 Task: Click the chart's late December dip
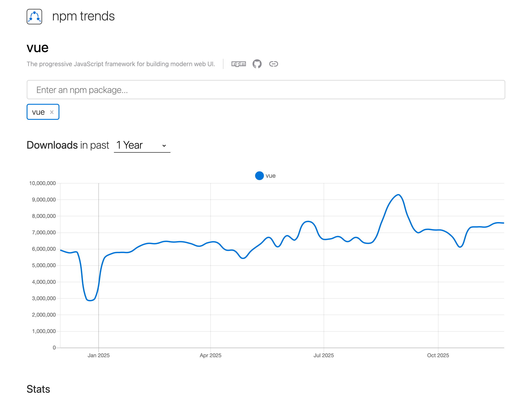[90, 300]
